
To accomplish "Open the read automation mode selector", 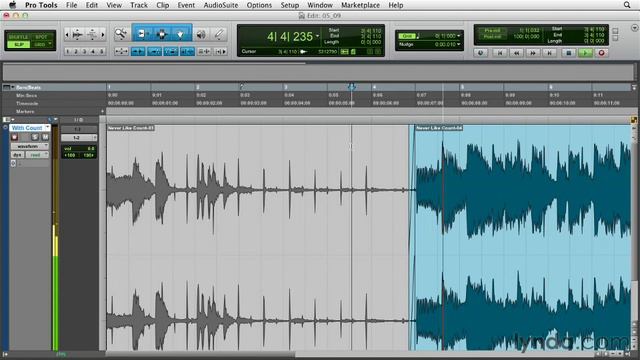I will click(x=37, y=155).
